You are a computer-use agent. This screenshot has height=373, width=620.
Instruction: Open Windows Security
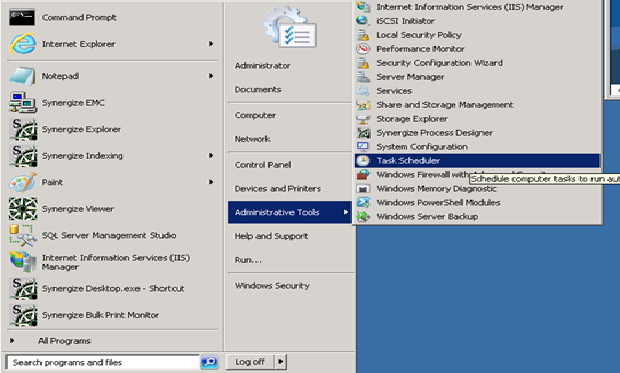click(x=272, y=285)
